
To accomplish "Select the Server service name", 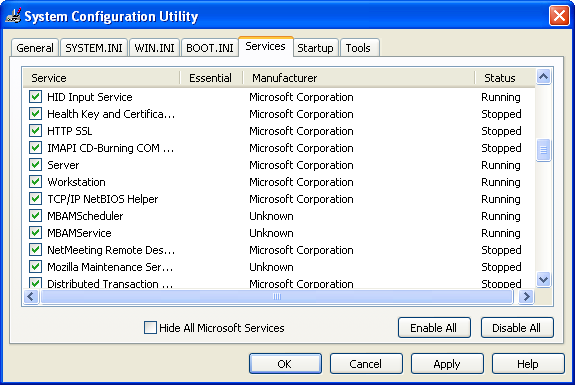I will click(x=63, y=165).
